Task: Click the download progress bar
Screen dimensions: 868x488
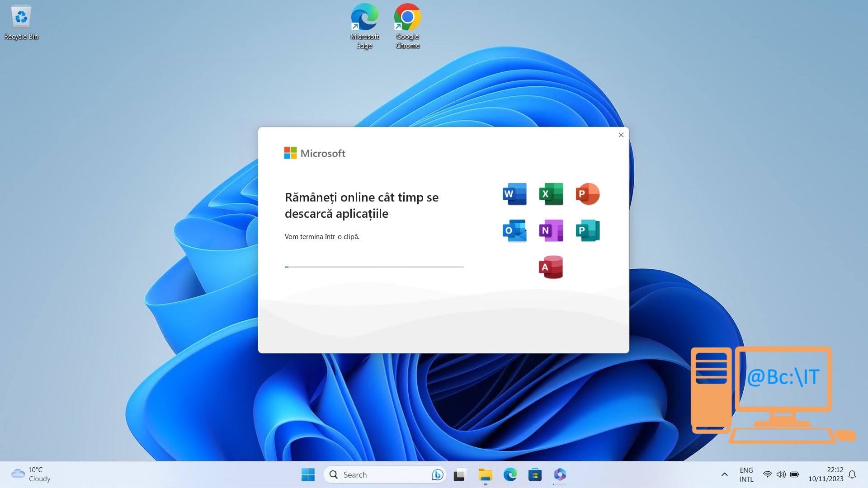Action: 374,267
